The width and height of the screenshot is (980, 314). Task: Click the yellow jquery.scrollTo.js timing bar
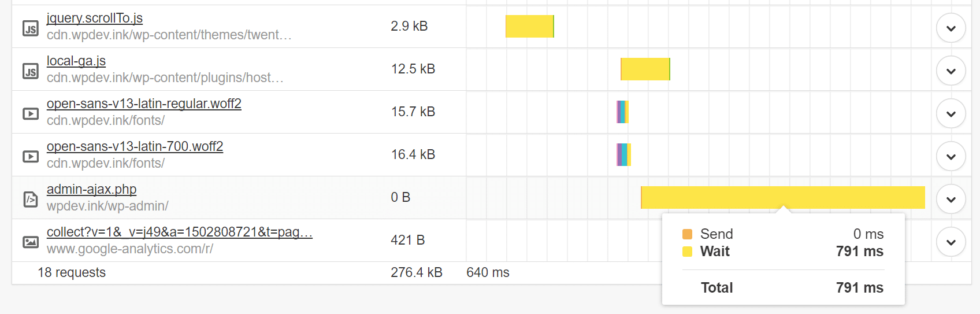[x=529, y=26]
